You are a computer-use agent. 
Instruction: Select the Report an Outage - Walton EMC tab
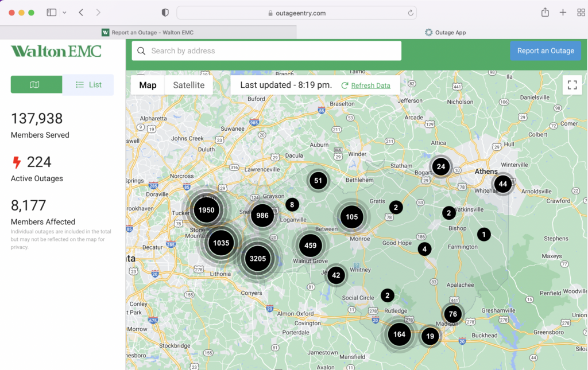[x=148, y=33]
